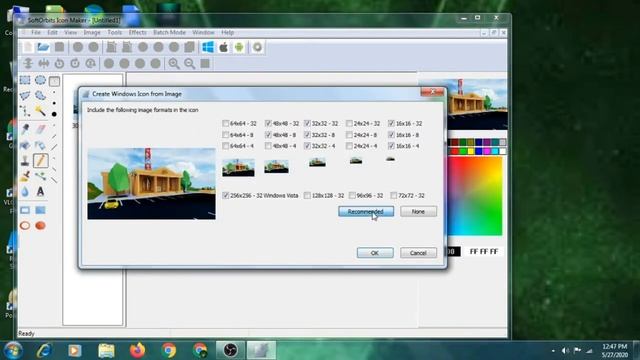Select the Filled Rectangle shape tool

tap(40, 210)
